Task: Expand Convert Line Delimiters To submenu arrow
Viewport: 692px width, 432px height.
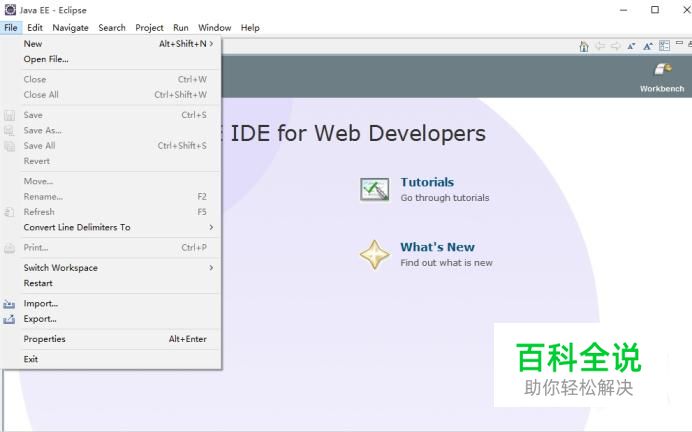Action: [x=211, y=227]
